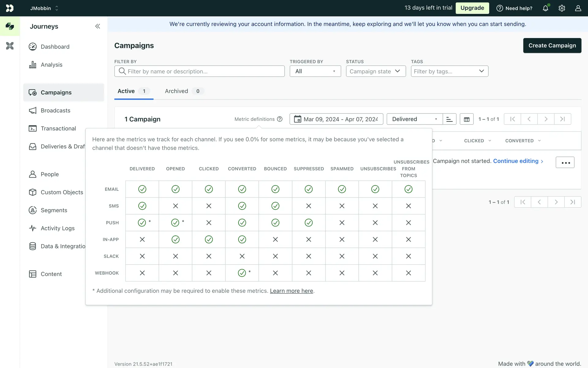Click Metric definitions help icon
The image size is (588, 368).
(x=280, y=119)
